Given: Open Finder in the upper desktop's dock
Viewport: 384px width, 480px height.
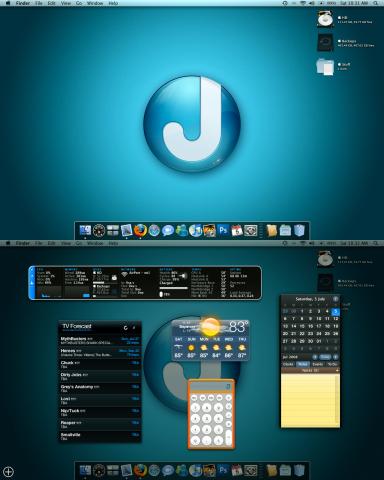Looking at the screenshot, I should [x=85, y=230].
